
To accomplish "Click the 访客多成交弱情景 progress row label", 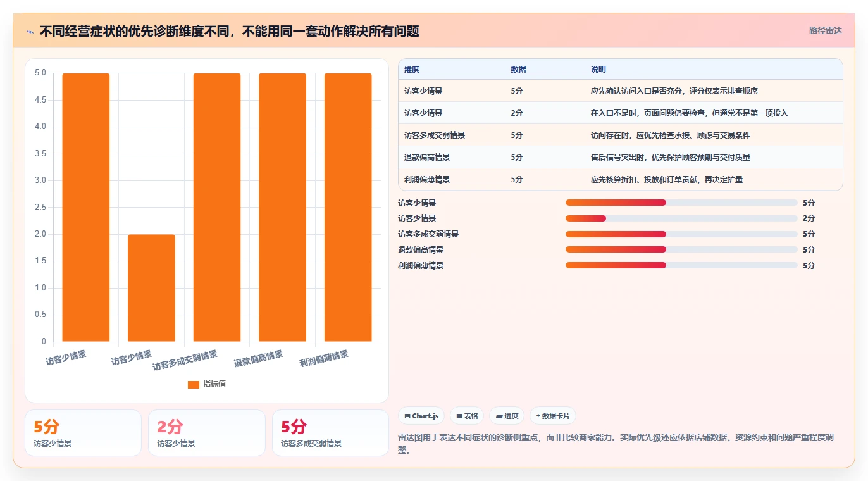I will (428, 234).
